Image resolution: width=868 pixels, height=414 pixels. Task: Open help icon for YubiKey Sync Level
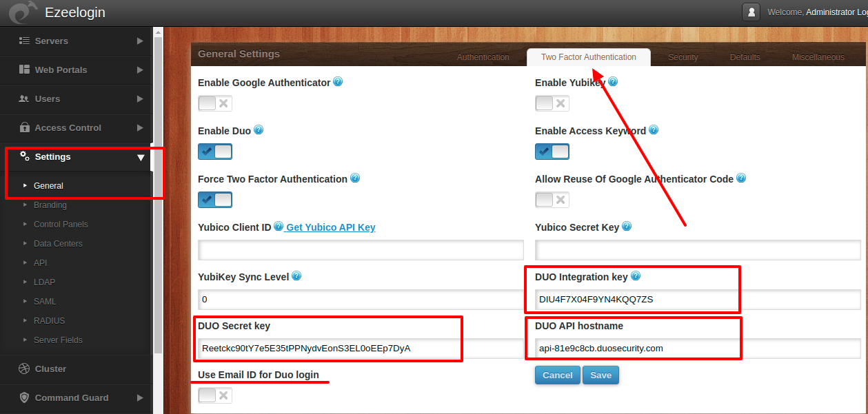(x=296, y=276)
